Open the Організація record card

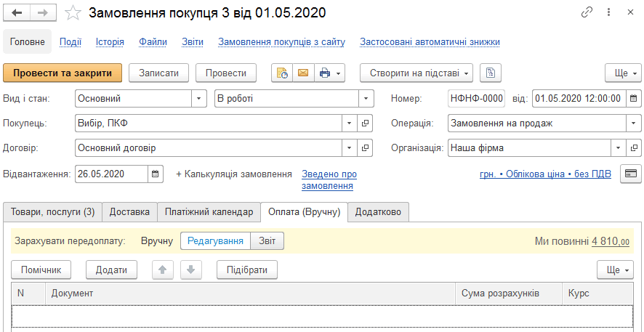633,148
